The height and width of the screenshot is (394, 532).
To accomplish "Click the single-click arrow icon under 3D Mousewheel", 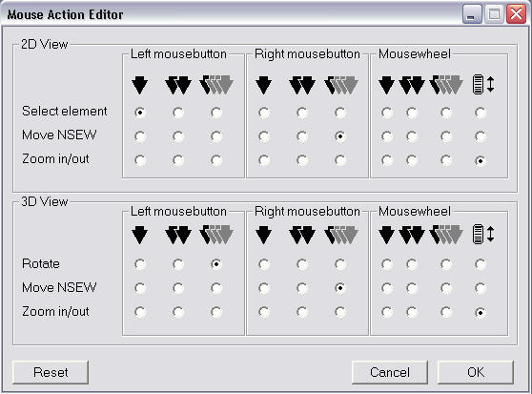I will [x=386, y=236].
